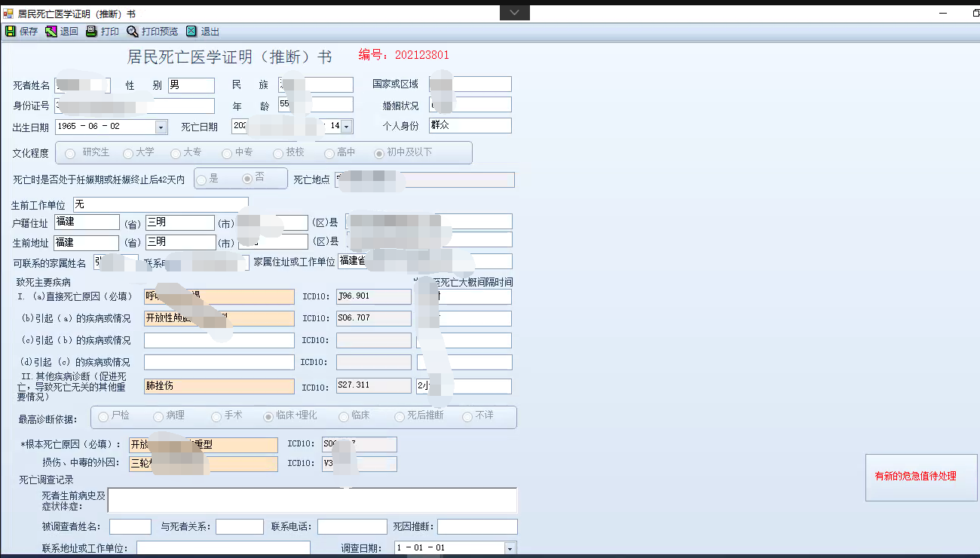Select the 大学 education radio button

128,153
